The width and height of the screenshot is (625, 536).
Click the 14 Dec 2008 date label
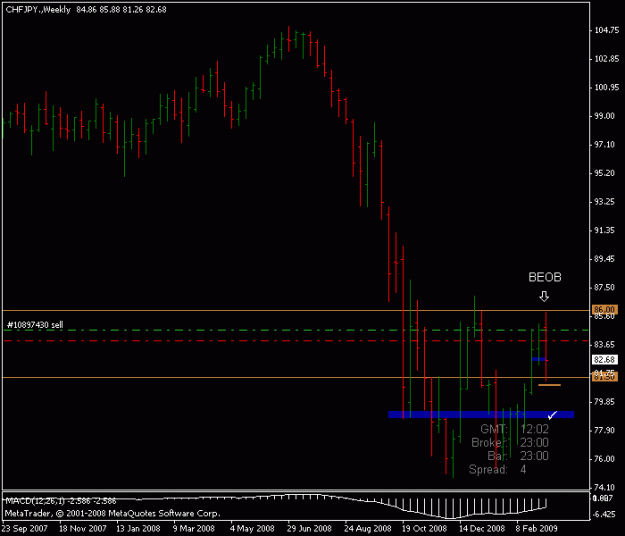(x=482, y=529)
